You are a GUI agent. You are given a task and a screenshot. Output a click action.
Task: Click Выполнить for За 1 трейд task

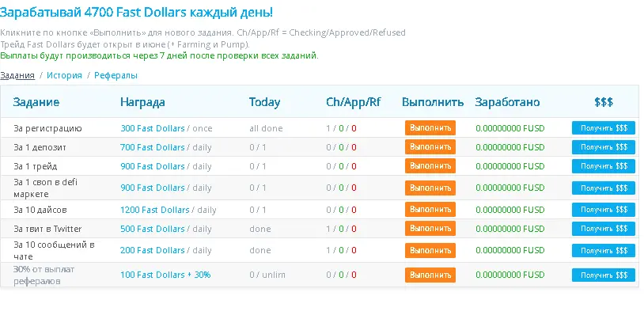coord(430,166)
